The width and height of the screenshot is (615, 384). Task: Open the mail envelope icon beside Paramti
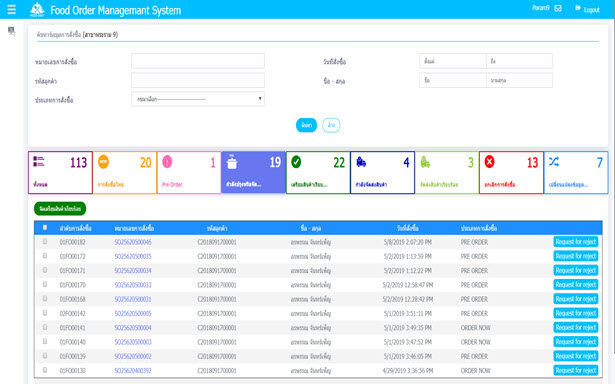(558, 8)
